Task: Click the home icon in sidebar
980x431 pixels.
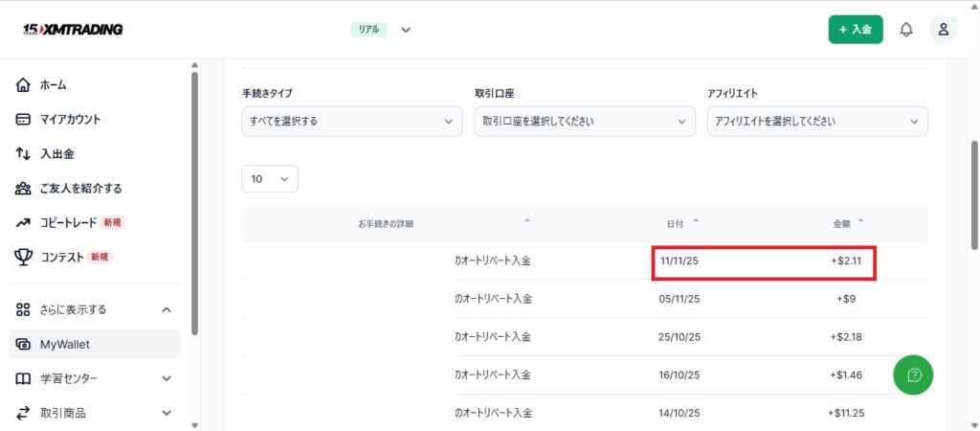Action: point(24,85)
